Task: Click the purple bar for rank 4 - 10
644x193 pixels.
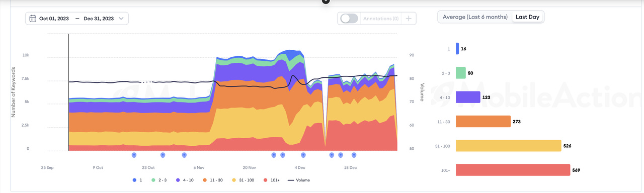Action: click(x=468, y=97)
